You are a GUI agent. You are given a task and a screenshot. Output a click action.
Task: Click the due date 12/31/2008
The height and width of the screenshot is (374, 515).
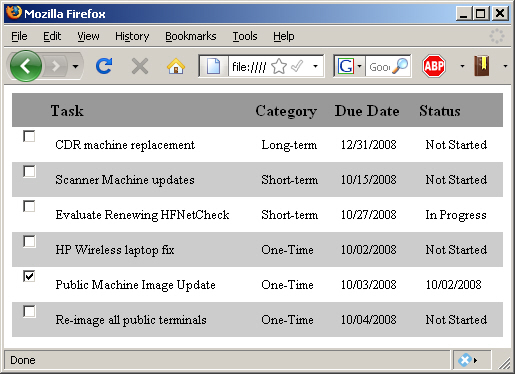(368, 145)
